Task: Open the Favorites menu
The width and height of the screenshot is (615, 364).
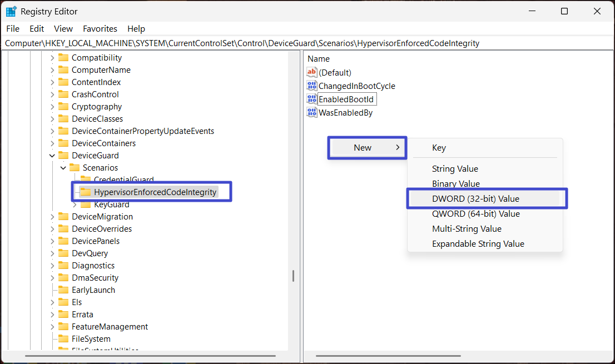Action: 100,28
